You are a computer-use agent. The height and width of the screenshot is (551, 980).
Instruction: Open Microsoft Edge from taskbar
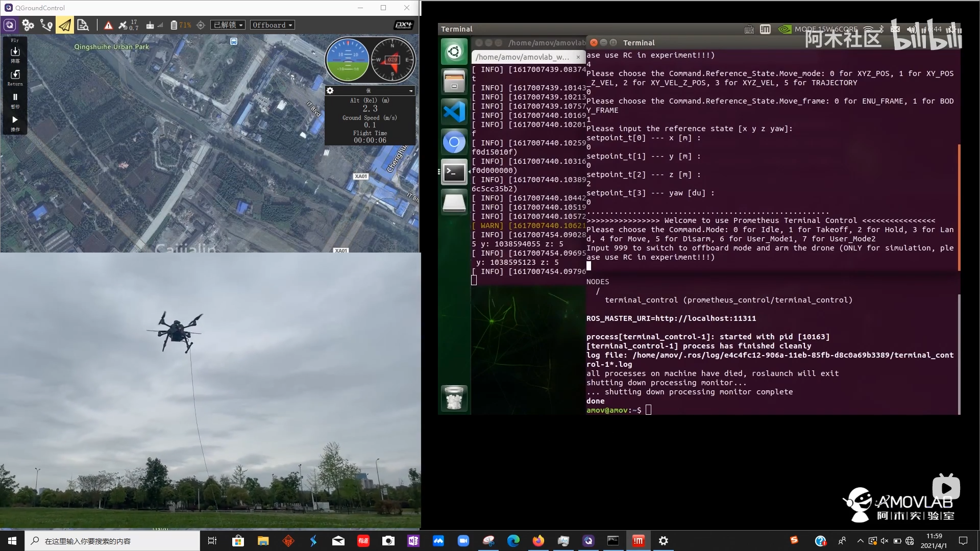pyautogui.click(x=513, y=541)
